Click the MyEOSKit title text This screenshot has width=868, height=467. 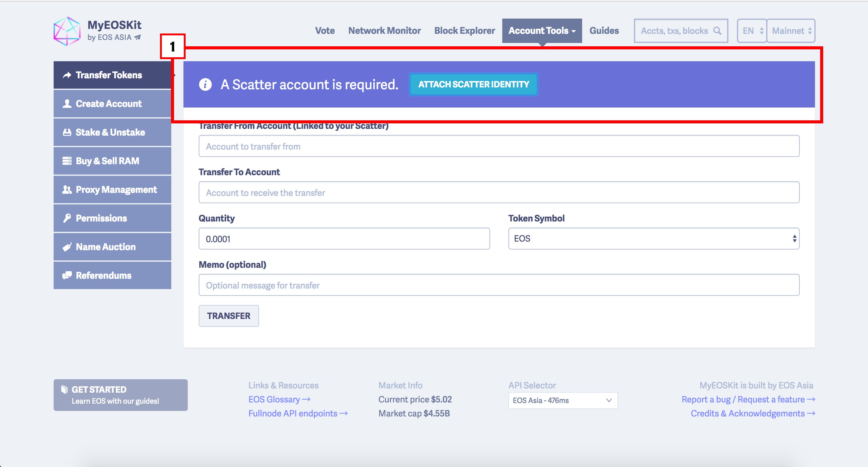[x=114, y=25]
